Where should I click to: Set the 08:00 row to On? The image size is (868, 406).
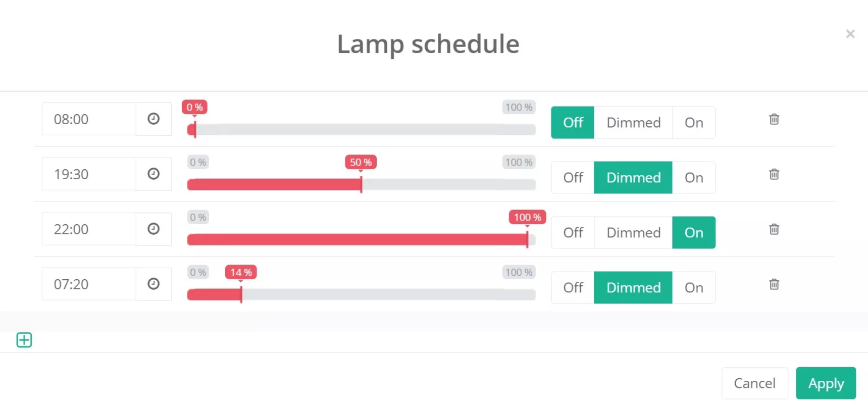[694, 123]
